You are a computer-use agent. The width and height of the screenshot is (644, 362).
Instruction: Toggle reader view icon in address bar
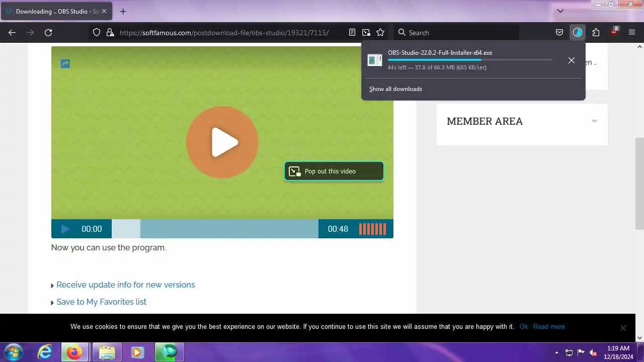click(x=352, y=32)
